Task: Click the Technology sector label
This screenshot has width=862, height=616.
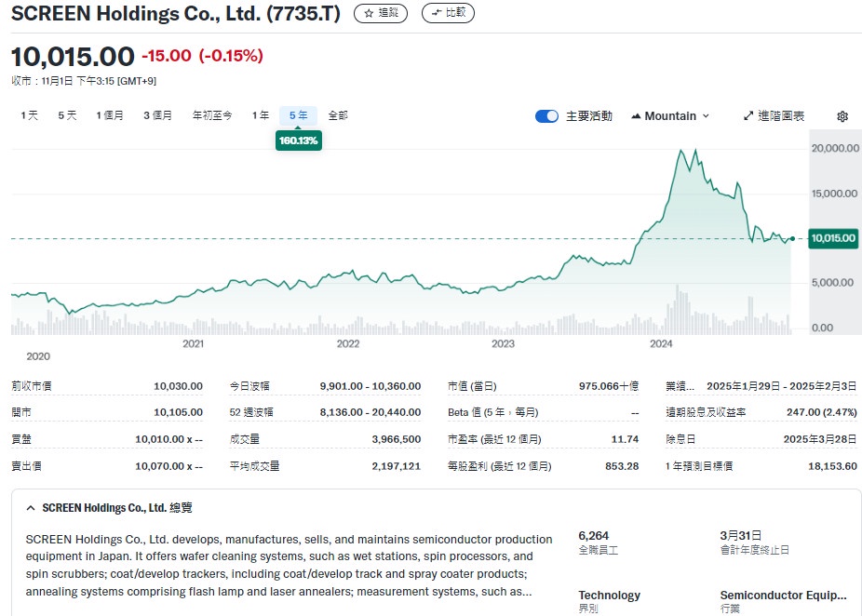Action: [609, 596]
